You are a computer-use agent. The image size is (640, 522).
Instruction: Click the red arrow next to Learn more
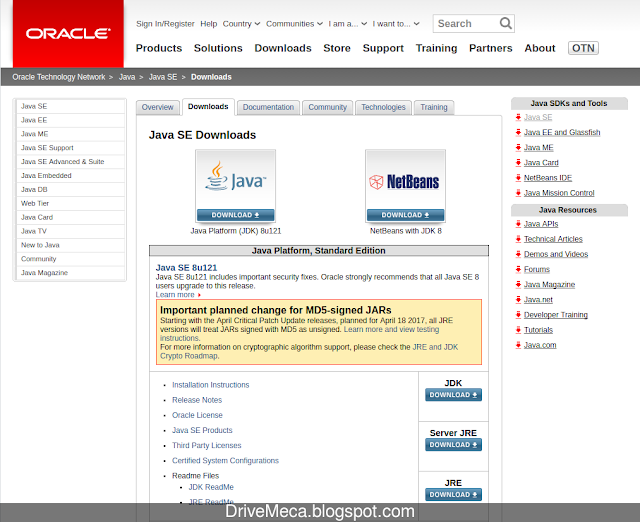[x=199, y=295]
